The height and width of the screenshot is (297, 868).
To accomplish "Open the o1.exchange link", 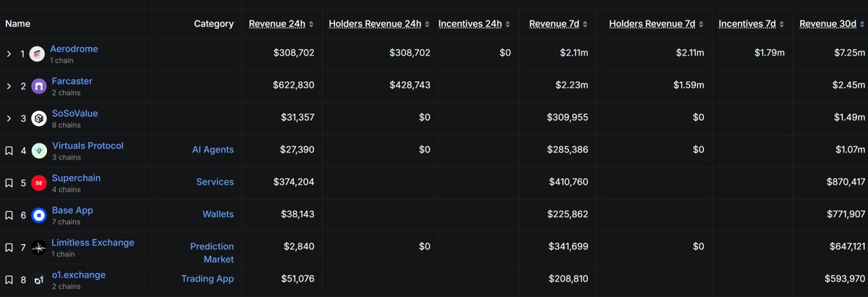I will click(x=78, y=275).
